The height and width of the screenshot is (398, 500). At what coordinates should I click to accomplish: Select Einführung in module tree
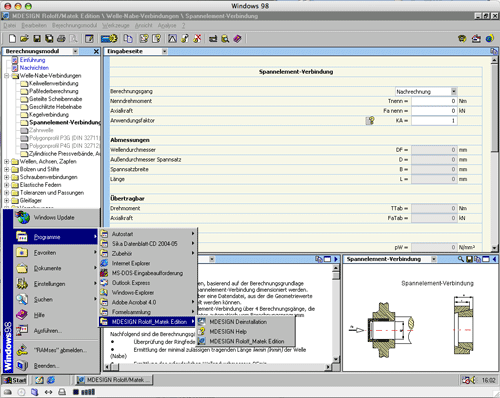pyautogui.click(x=32, y=60)
